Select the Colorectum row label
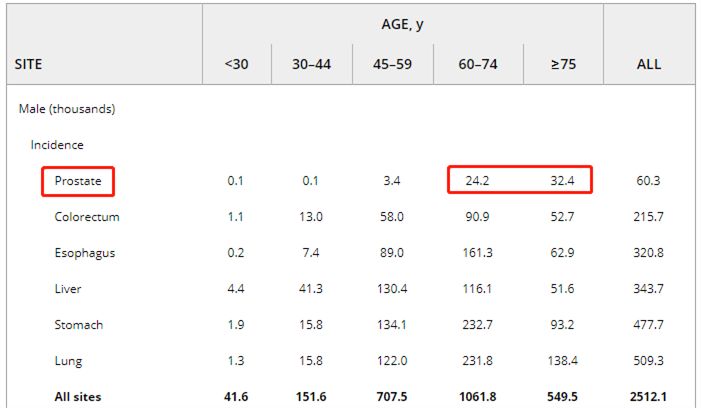This screenshot has height=408, width=701. pos(87,217)
